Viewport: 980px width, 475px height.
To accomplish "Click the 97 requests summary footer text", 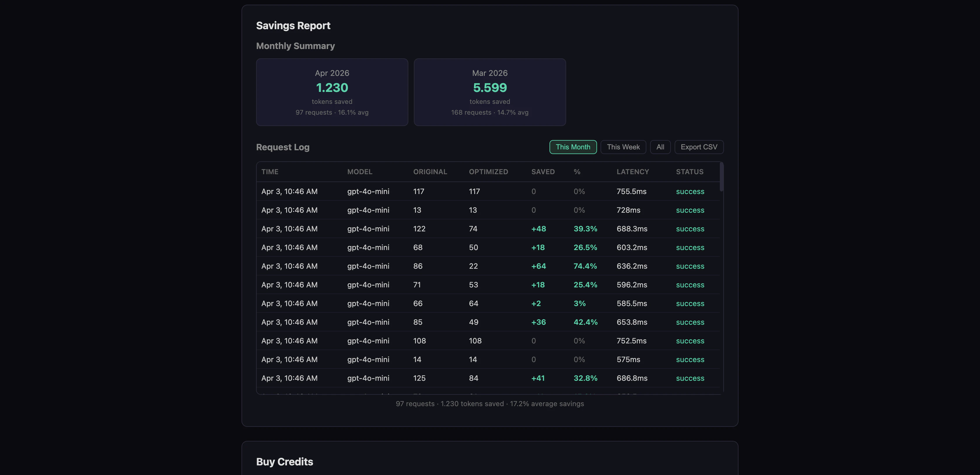I will point(490,404).
